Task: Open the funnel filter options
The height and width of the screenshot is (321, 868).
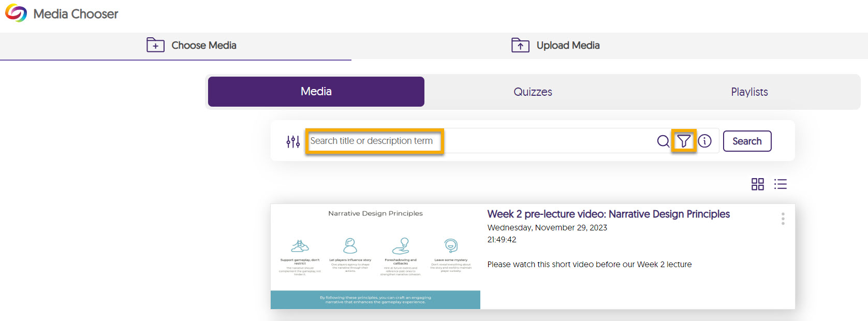Action: [684, 141]
